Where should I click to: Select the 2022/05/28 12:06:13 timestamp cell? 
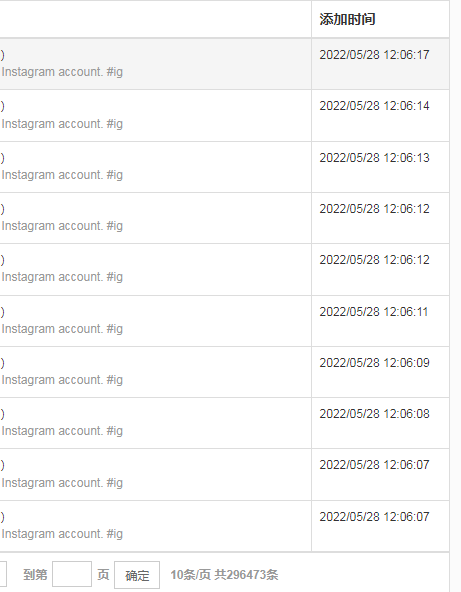tap(374, 158)
